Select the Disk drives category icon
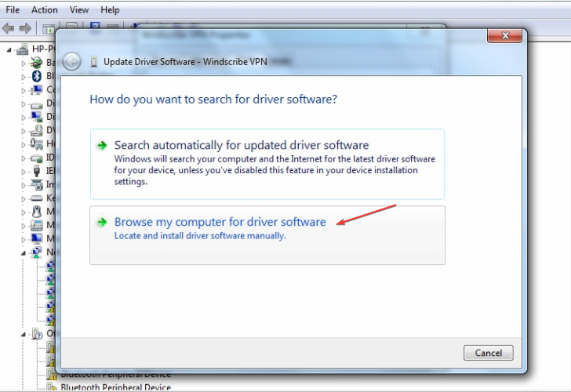The height and width of the screenshot is (392, 571). 36,105
